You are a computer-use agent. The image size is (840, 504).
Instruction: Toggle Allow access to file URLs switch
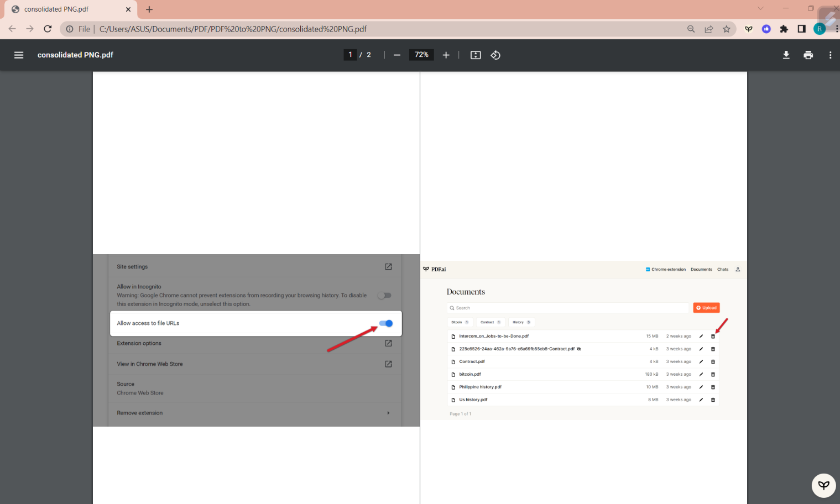[x=386, y=323]
